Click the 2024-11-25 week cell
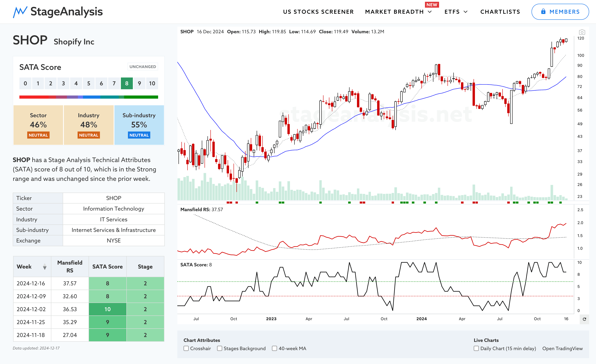 (x=32, y=322)
